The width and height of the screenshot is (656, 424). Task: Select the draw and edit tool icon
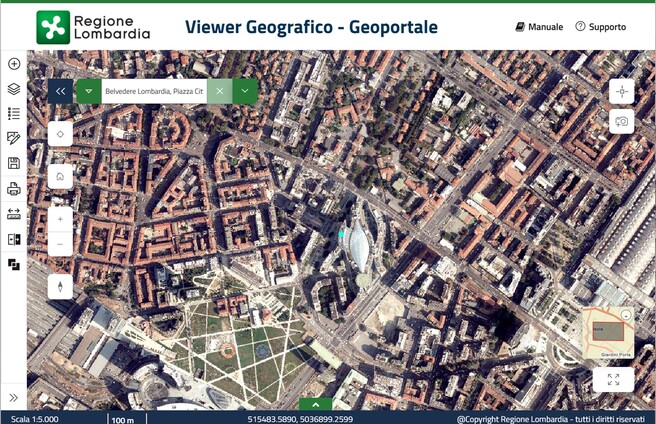click(x=14, y=138)
